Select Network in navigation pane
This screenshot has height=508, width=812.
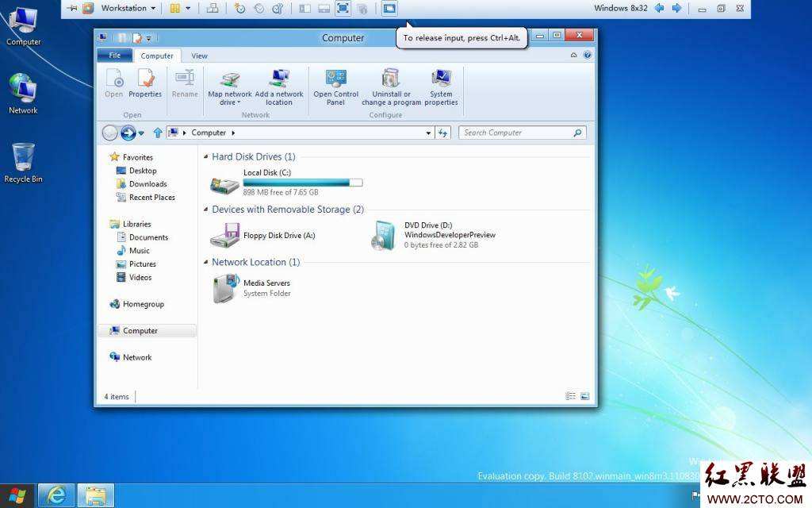pyautogui.click(x=131, y=357)
